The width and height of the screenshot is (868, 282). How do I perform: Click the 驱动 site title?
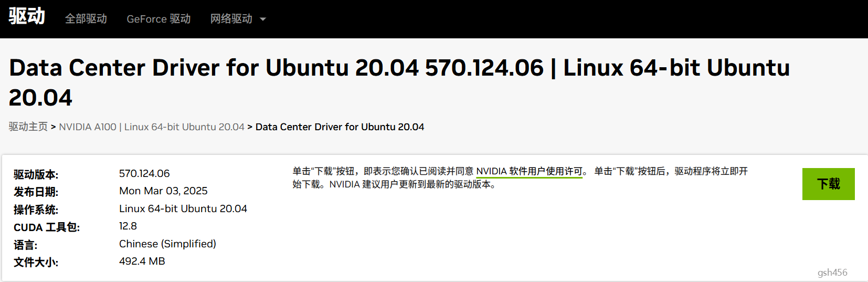point(27,16)
